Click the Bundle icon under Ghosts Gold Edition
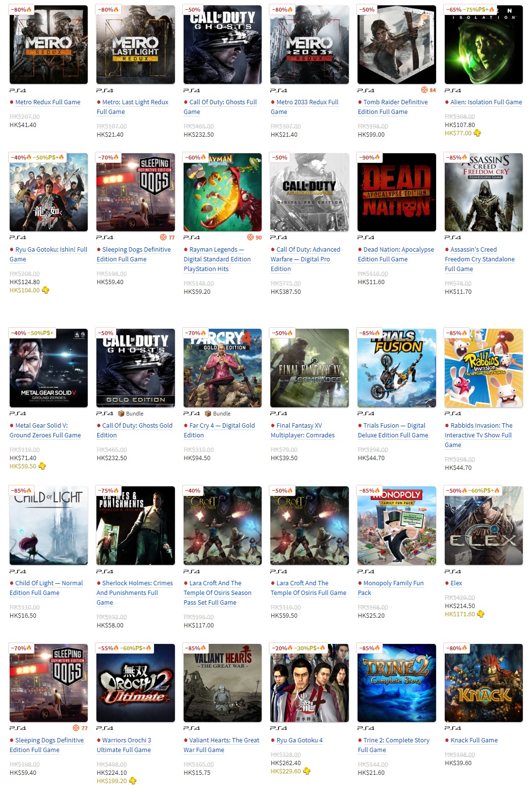The image size is (532, 786). pyautogui.click(x=121, y=414)
